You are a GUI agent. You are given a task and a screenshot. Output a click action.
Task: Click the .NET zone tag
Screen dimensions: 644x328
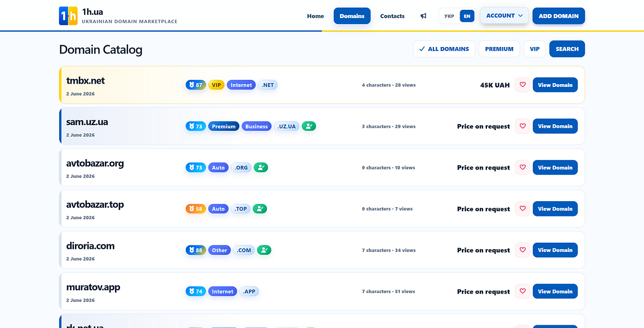point(268,85)
